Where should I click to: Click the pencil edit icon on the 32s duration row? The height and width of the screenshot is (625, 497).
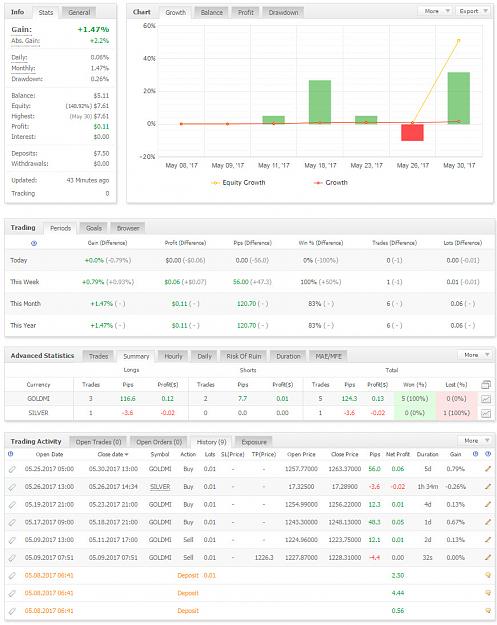(488, 557)
